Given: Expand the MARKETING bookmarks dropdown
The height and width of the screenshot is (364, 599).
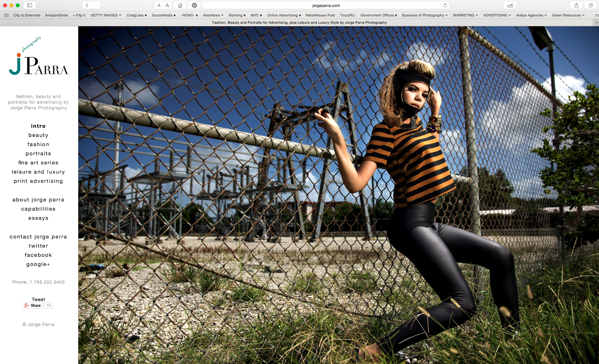Looking at the screenshot, I should pyautogui.click(x=465, y=15).
